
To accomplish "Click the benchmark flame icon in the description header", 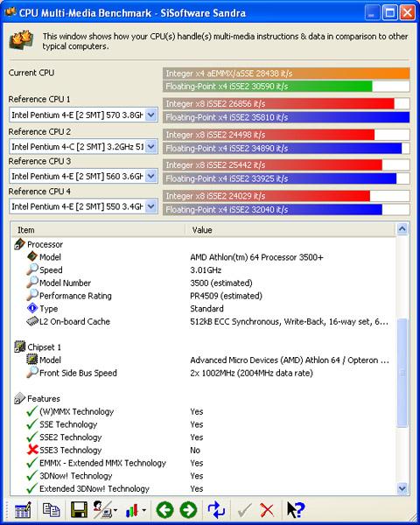I will point(22,40).
